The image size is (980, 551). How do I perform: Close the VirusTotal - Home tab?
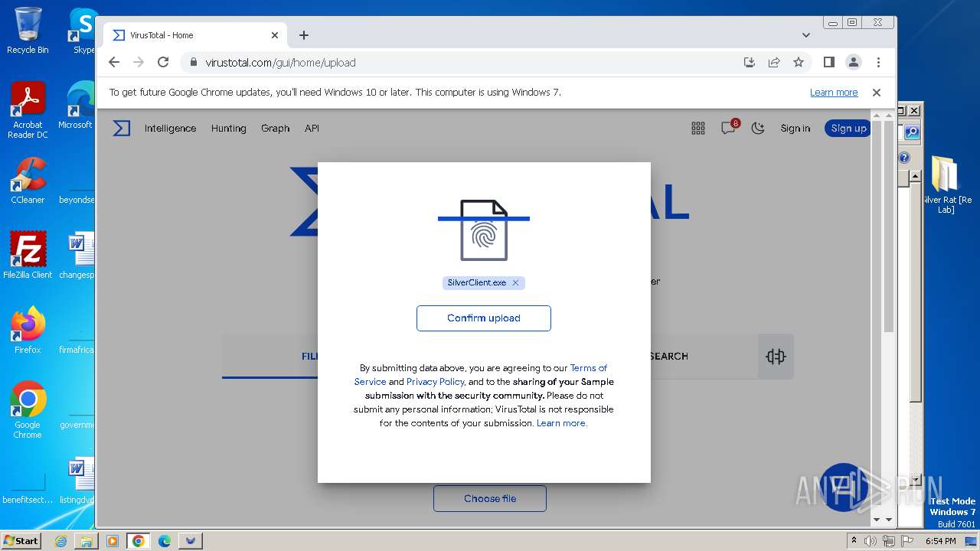[x=275, y=35]
